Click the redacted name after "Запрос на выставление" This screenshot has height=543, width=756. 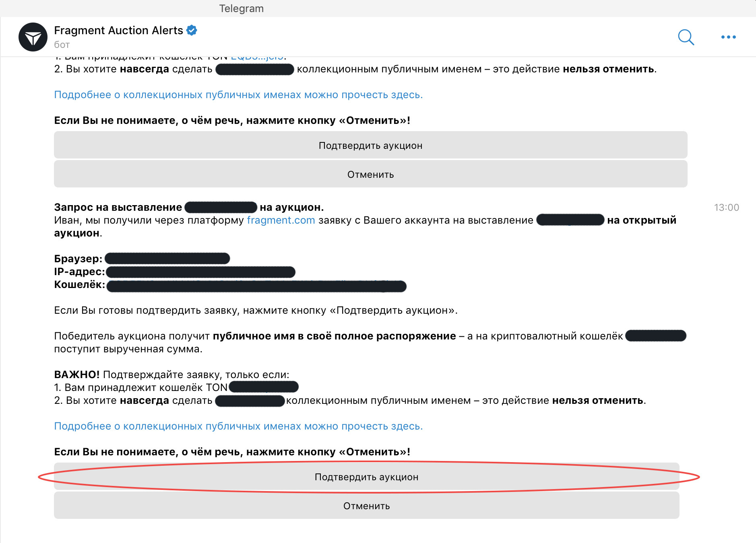coord(221,207)
